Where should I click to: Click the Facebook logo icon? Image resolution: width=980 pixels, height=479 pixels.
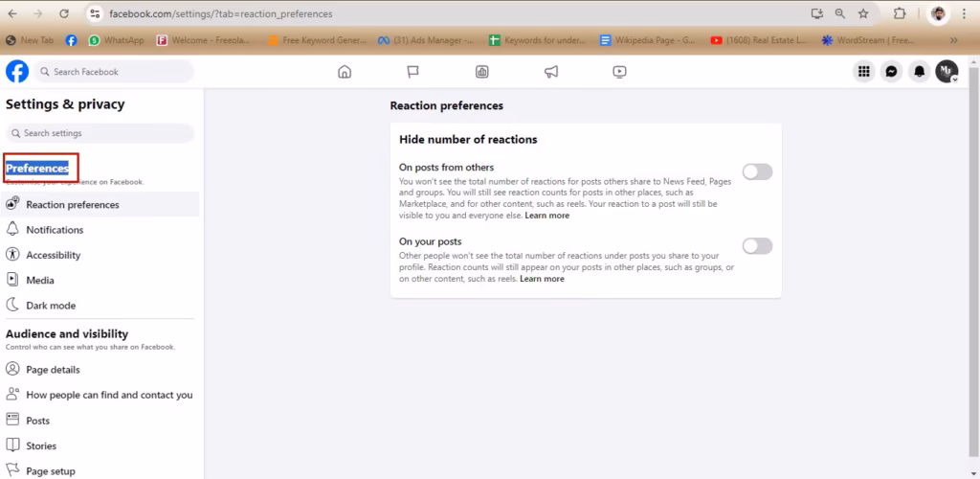(17, 71)
